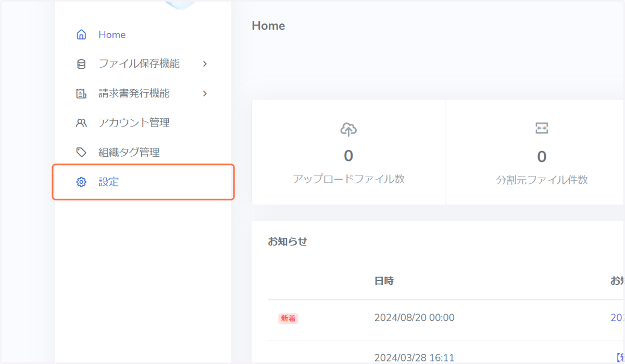625x364 pixels.
Task: Click the 日時 column header
Action: (x=384, y=281)
